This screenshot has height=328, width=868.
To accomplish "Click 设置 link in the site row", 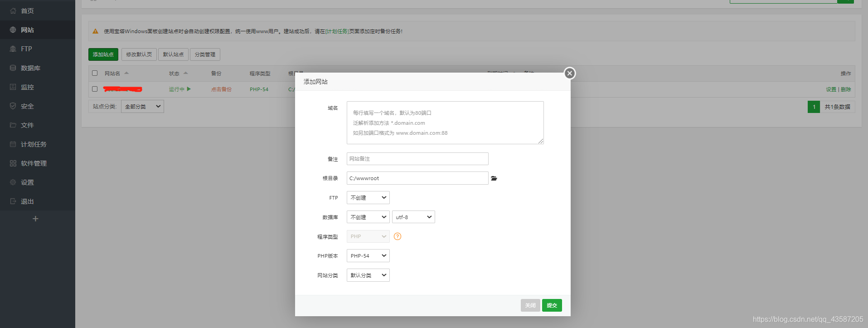I will coord(831,89).
